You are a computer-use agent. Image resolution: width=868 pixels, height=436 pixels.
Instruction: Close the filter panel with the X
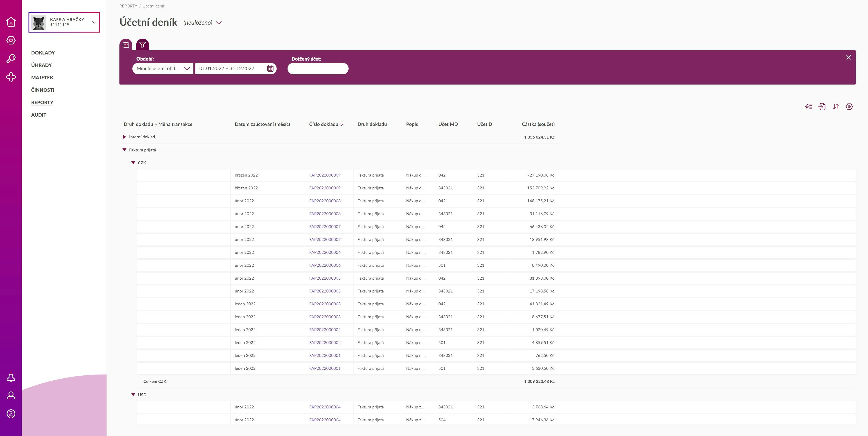849,57
